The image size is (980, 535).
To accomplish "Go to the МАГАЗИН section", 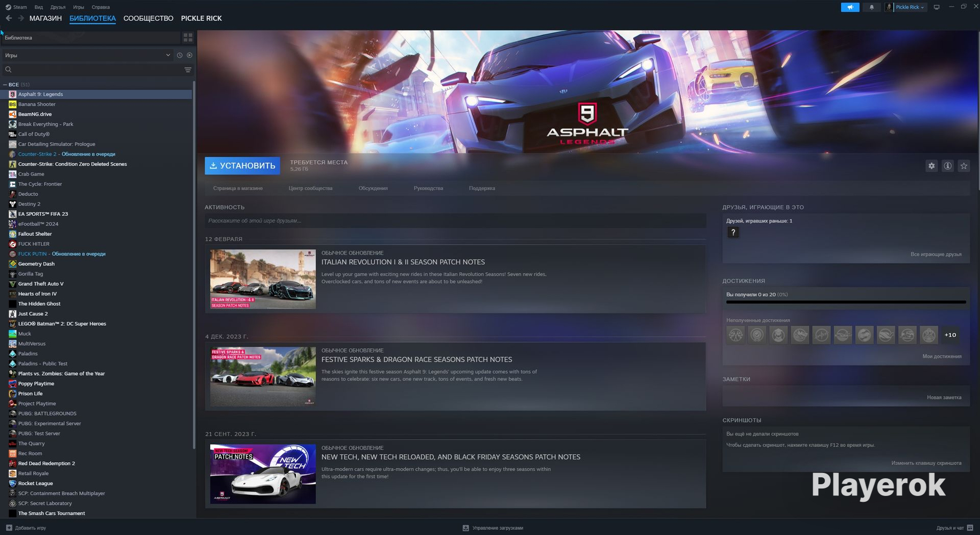I will pyautogui.click(x=45, y=18).
